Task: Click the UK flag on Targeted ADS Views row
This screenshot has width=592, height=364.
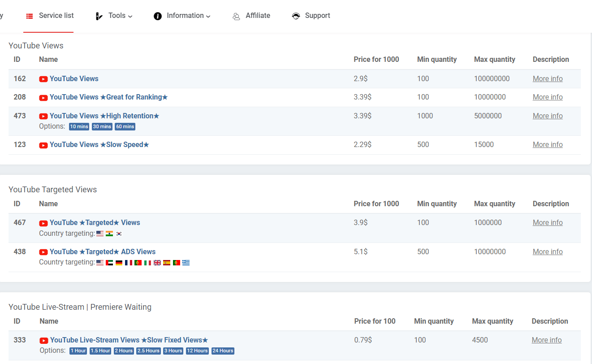Action: tap(157, 263)
